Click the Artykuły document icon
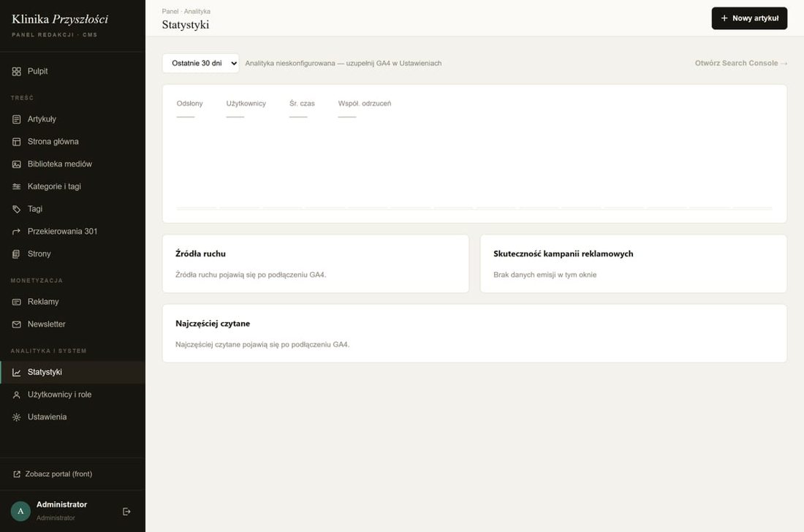The width and height of the screenshot is (804, 532). tap(16, 119)
